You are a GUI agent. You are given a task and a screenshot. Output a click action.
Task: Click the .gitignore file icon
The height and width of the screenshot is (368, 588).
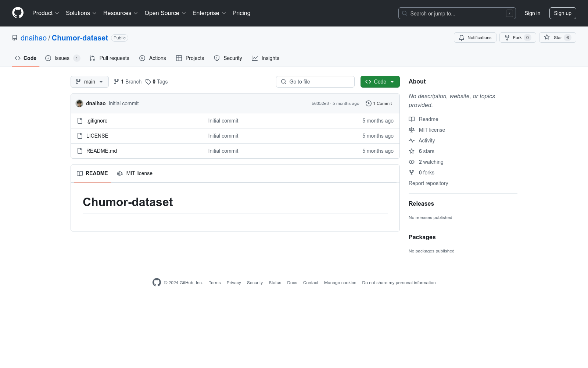click(x=80, y=121)
